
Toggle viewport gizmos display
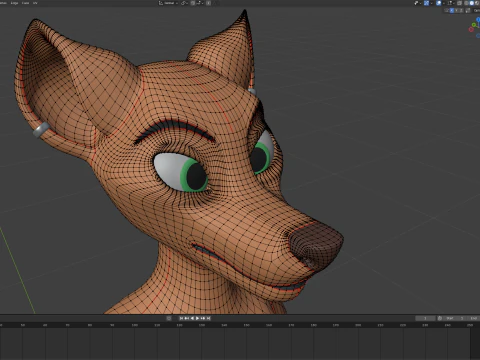point(426,3)
